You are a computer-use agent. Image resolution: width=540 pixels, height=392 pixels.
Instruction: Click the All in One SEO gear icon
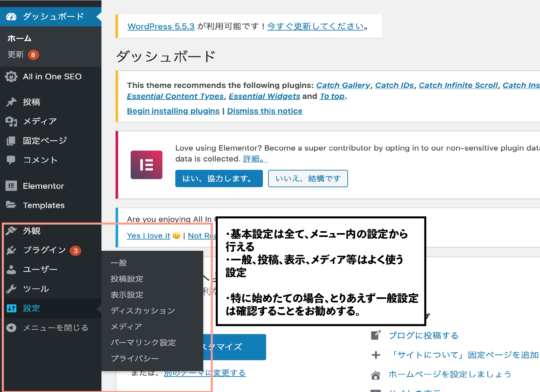[x=11, y=77]
